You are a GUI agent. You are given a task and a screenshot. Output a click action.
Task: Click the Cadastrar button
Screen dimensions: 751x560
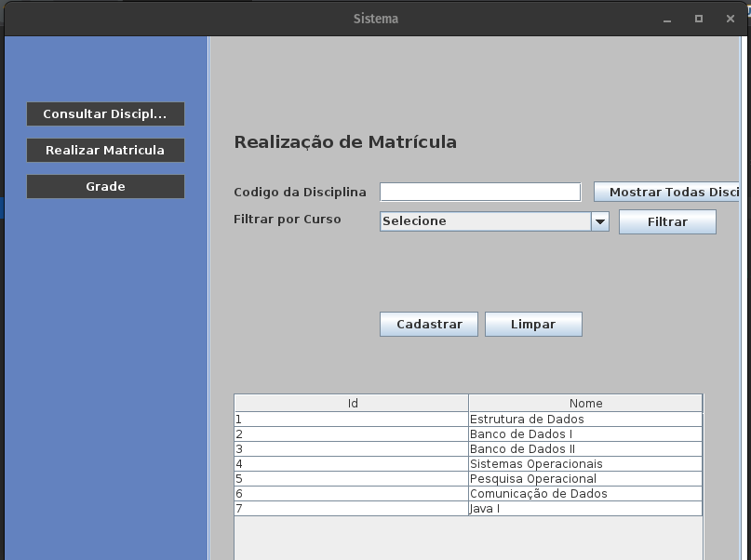pyautogui.click(x=428, y=324)
